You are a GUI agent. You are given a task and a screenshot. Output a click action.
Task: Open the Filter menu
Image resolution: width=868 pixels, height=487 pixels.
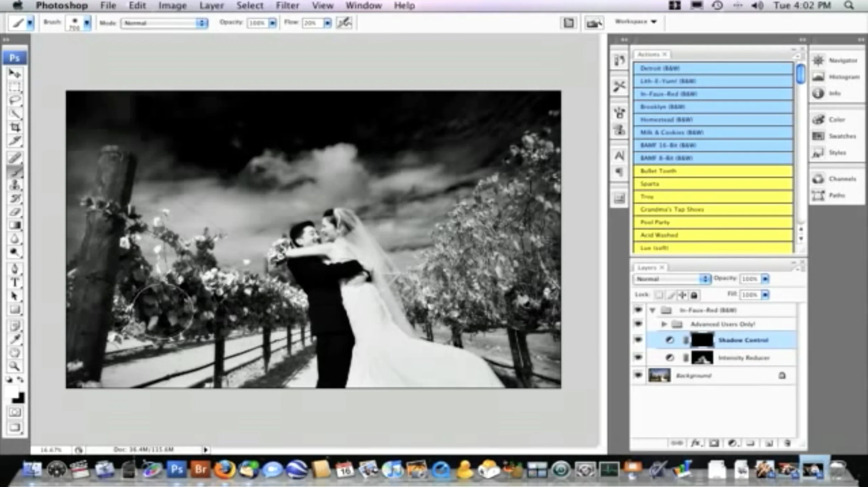pyautogui.click(x=287, y=6)
